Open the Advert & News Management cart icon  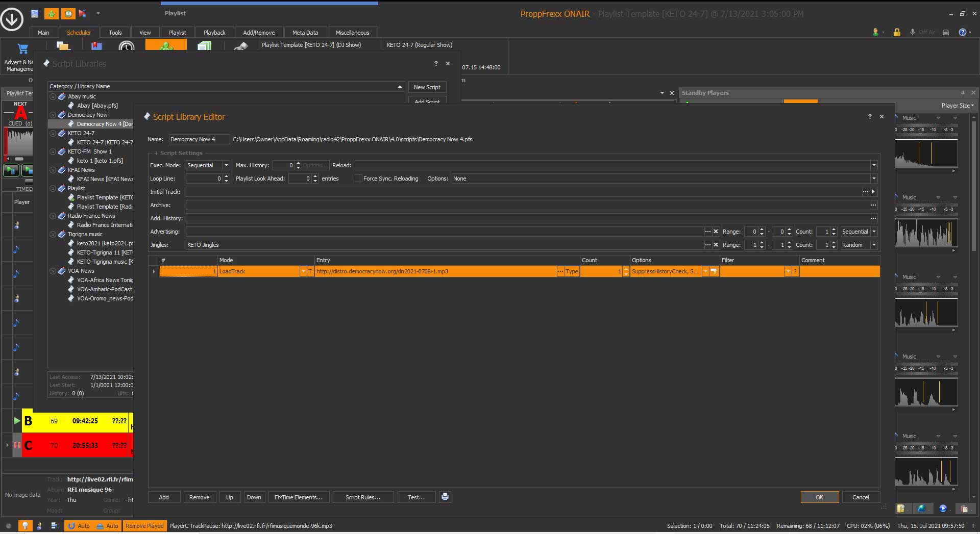(x=22, y=49)
